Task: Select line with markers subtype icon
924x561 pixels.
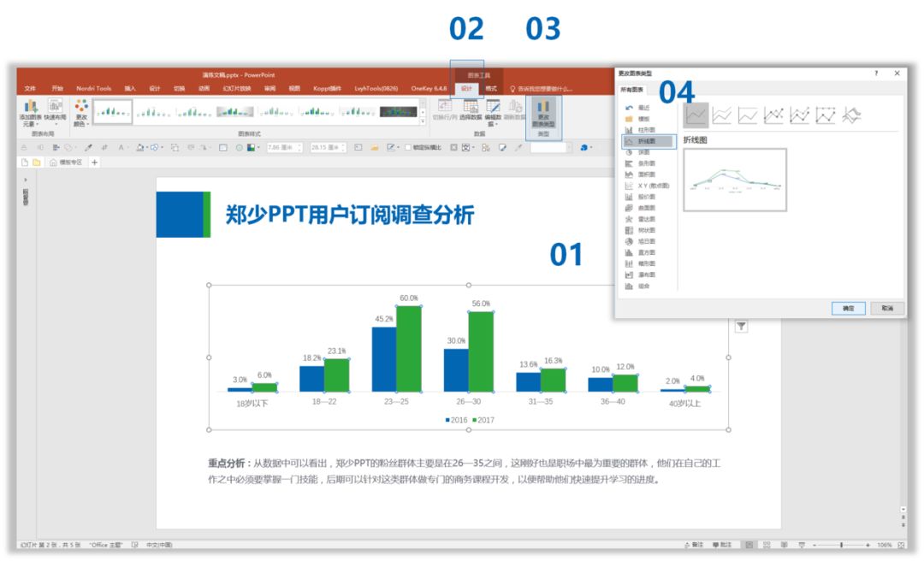Action: 773,115
